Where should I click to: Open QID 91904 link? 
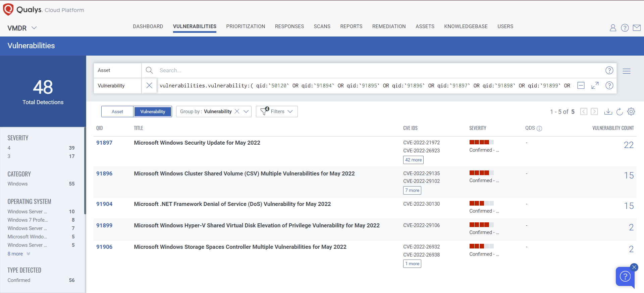pyautogui.click(x=104, y=204)
